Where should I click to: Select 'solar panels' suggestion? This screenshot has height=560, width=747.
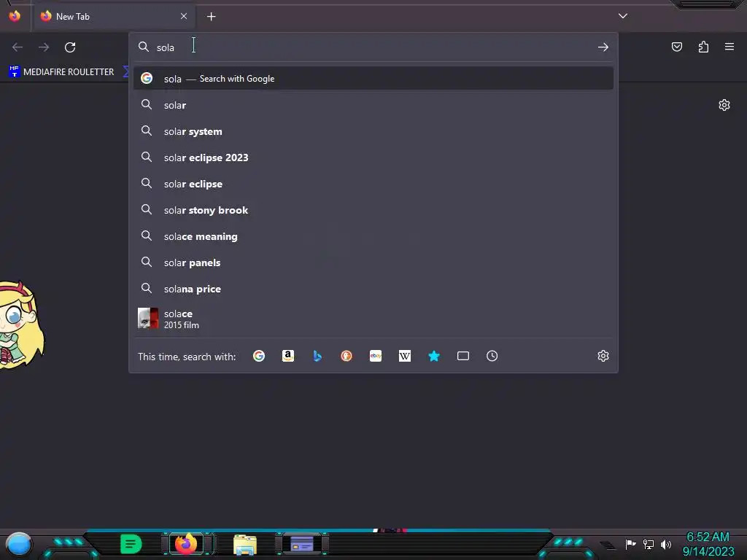373,262
